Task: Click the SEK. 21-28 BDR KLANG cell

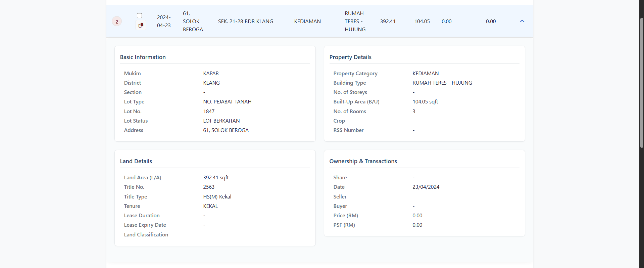Action: pyautogui.click(x=245, y=21)
